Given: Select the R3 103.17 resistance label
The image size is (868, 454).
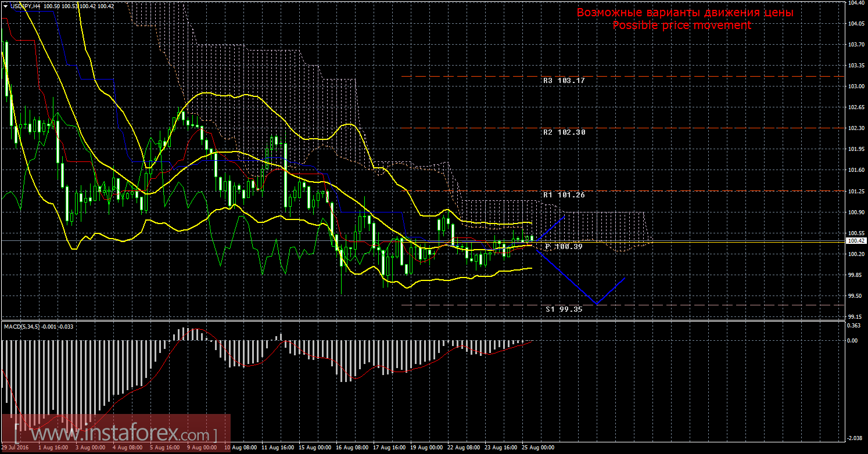Looking at the screenshot, I should (564, 81).
